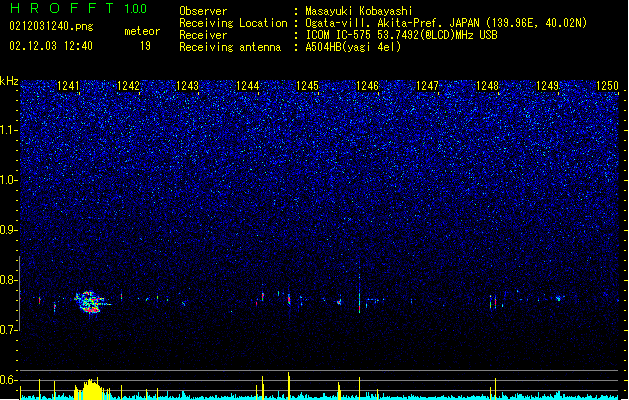Click the 0.6 kHz axis label
629x400 pixels.
pyautogui.click(x=9, y=380)
